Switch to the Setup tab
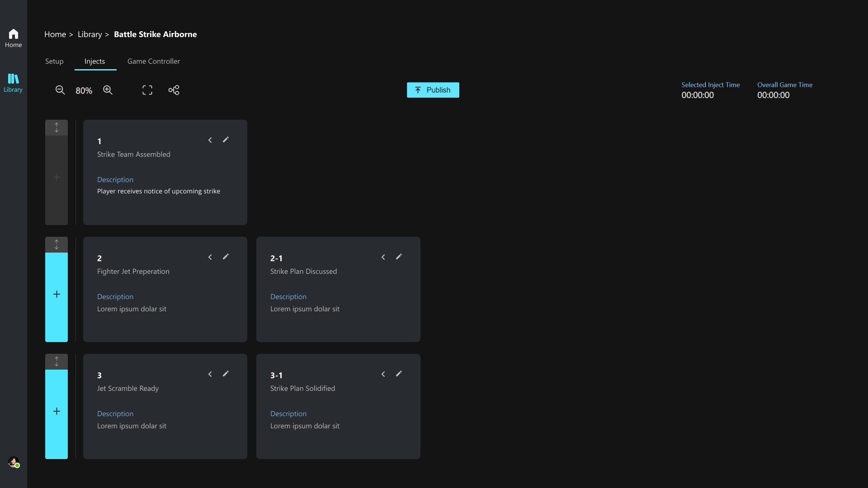Screen dimensions: 868x488 [54, 61]
